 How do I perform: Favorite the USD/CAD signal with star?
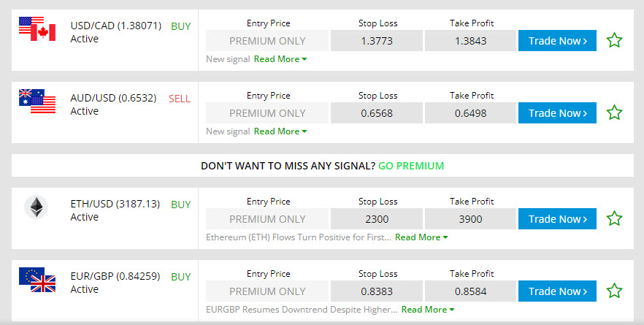[615, 40]
